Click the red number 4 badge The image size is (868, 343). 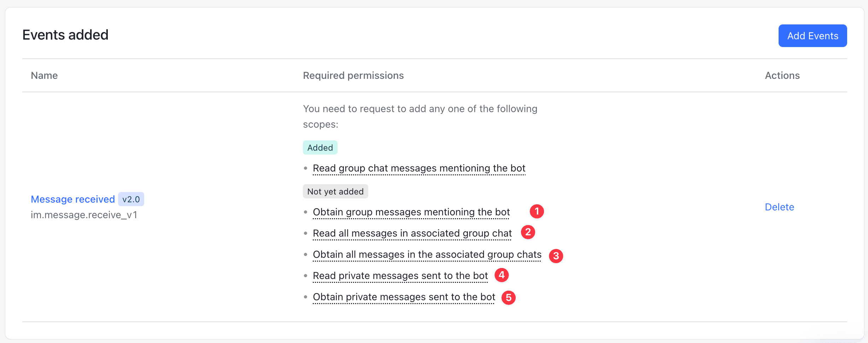coord(501,275)
